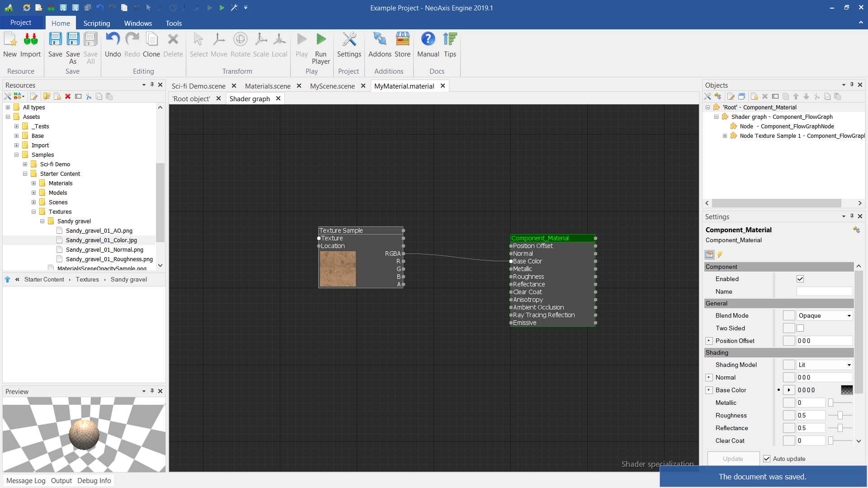Expand the Materials folder in tree

click(x=33, y=183)
